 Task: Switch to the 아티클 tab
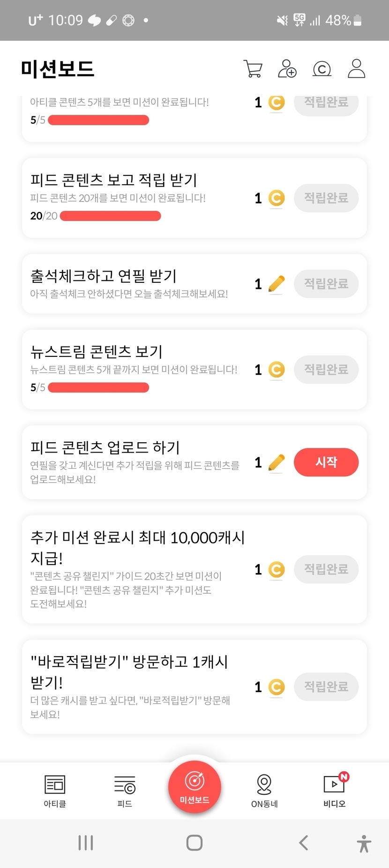click(55, 791)
